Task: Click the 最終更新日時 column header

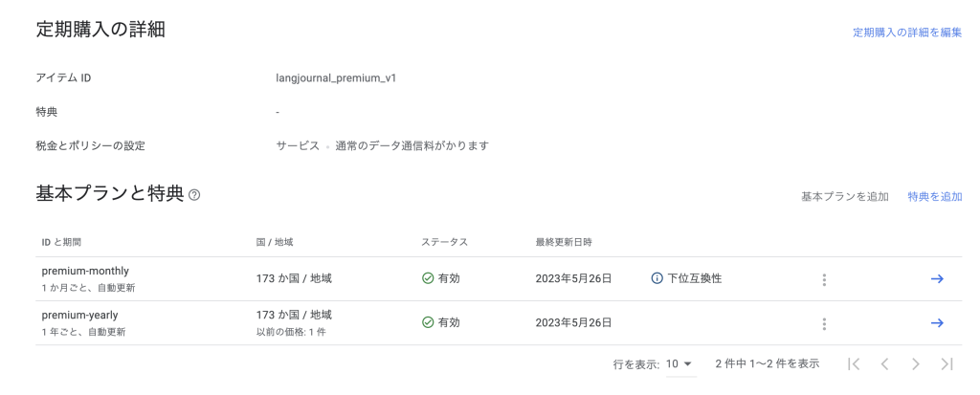Action: point(564,242)
